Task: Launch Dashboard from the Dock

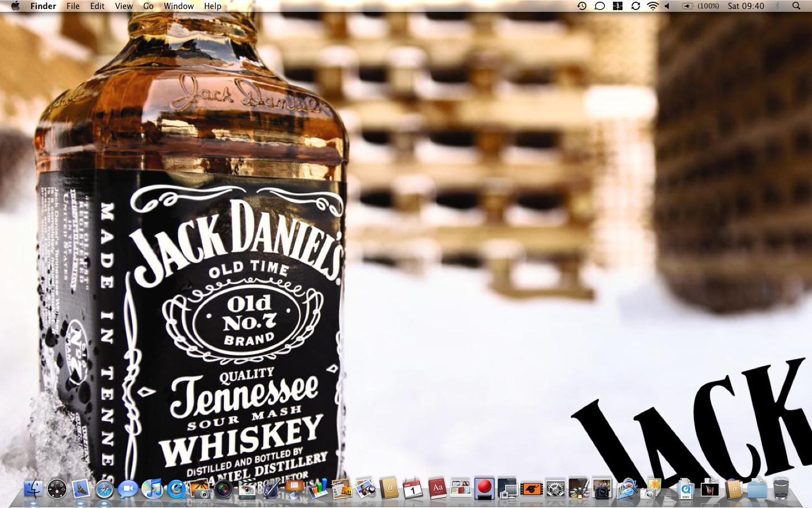Action: point(57,489)
